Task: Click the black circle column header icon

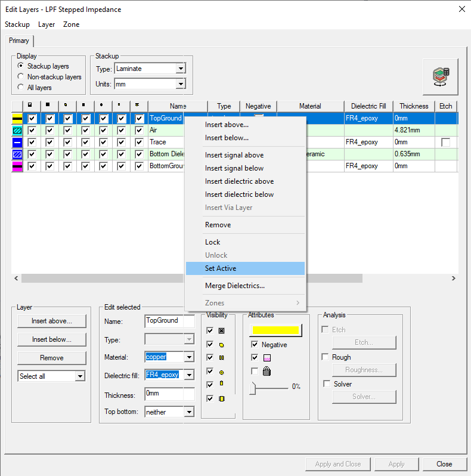Action: [x=101, y=105]
